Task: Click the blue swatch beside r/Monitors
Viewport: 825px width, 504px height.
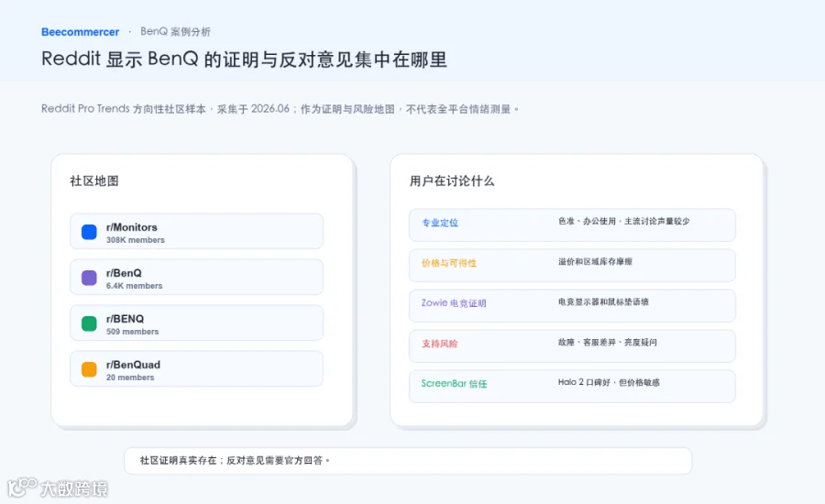Action: pyautogui.click(x=89, y=232)
